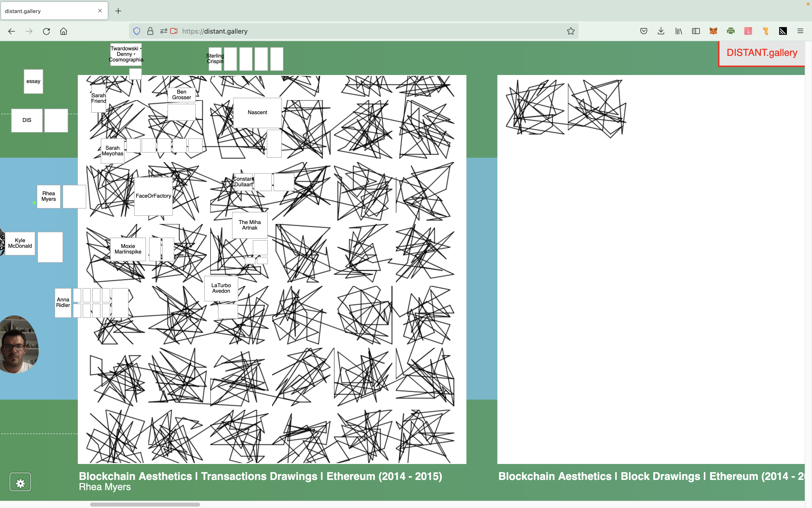Open the LaTurbo Avedon card
This screenshot has height=508, width=812.
click(x=221, y=288)
